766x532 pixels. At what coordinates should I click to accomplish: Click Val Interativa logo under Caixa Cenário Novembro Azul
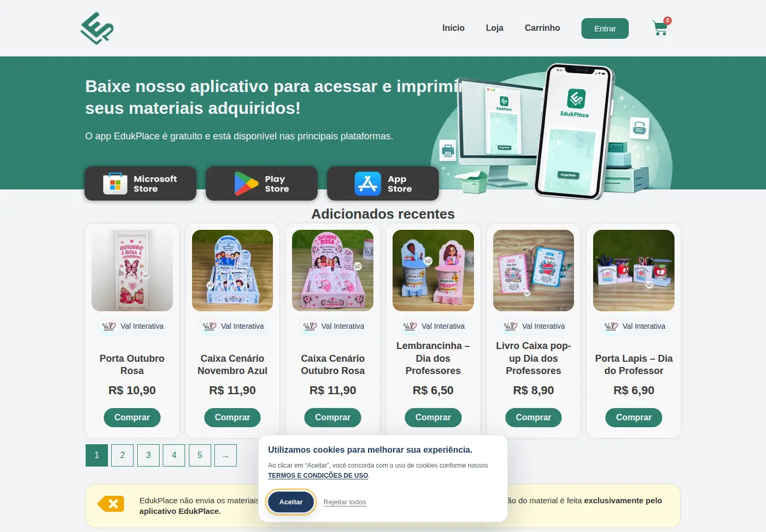tap(209, 326)
